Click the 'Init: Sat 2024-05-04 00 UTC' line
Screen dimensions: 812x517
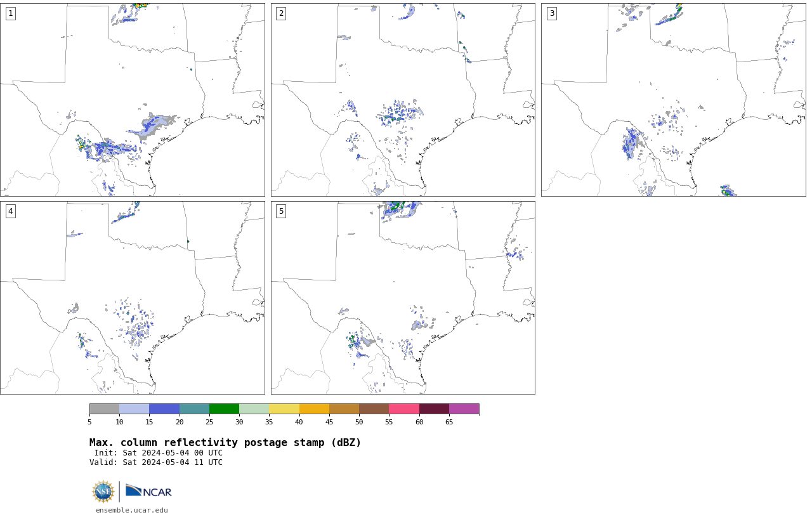[x=159, y=453]
